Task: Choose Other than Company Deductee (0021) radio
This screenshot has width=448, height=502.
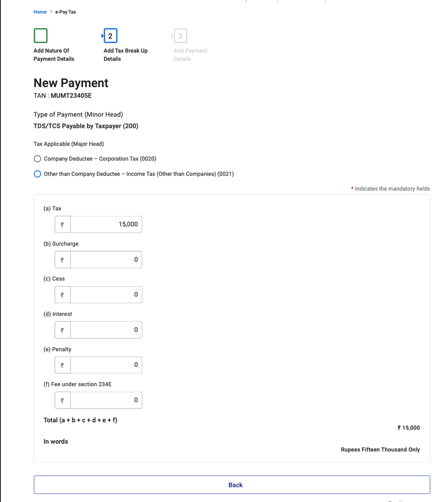Action: click(37, 174)
